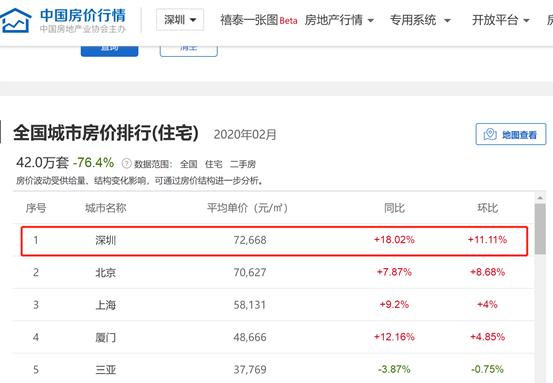
Task: Click the 住宅 data range label
Action: pyautogui.click(x=214, y=164)
